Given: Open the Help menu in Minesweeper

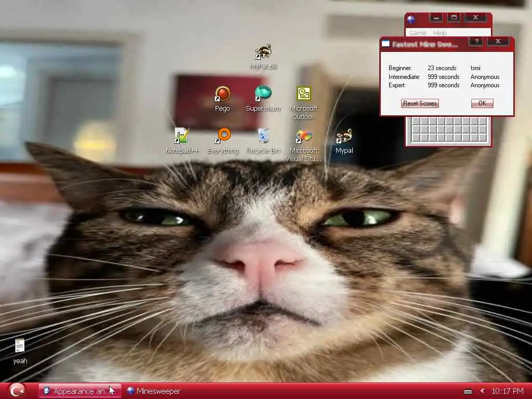Looking at the screenshot, I should coord(440,33).
